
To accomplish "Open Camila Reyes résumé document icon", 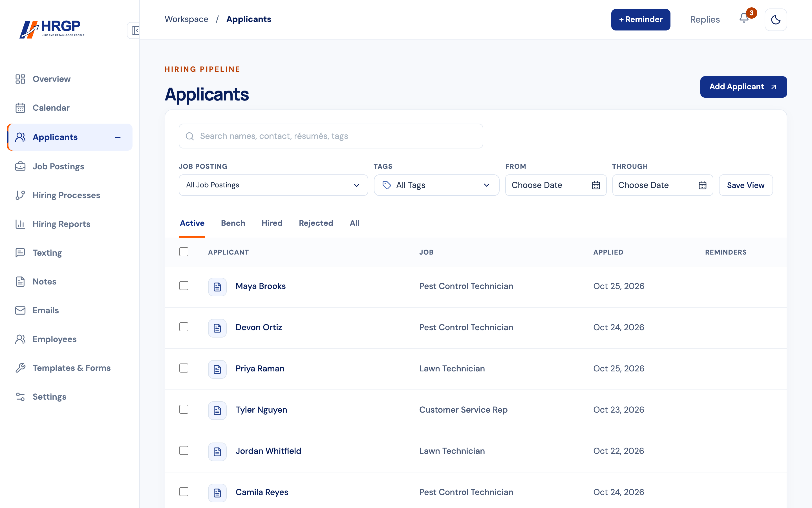I will pos(217,492).
